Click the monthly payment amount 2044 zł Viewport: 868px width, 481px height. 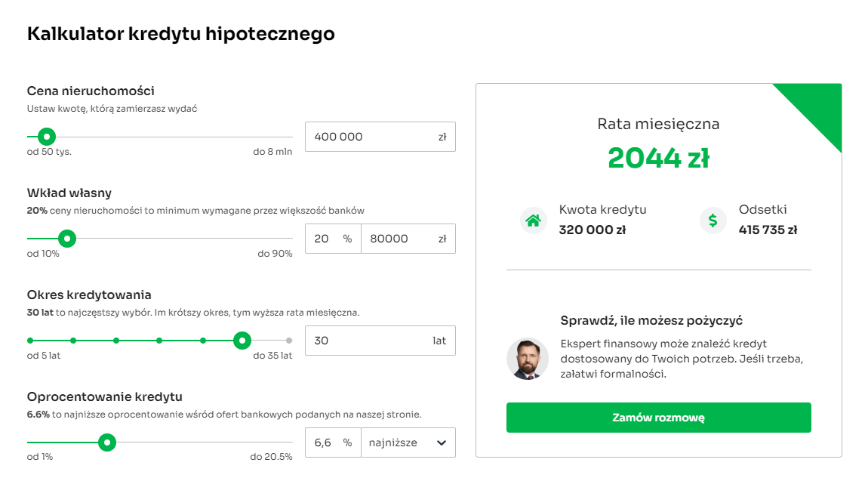tap(658, 158)
